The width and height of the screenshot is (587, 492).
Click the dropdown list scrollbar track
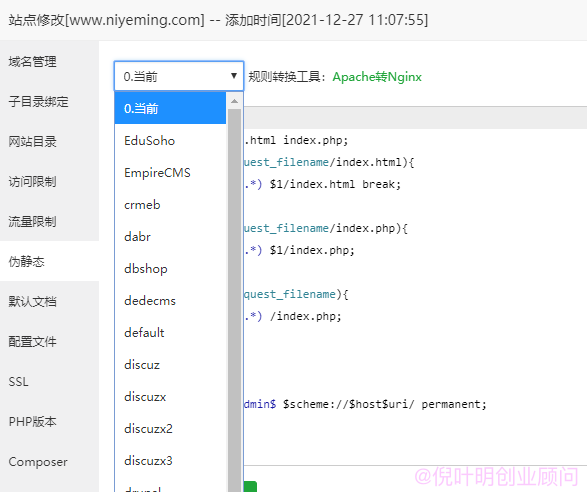[235, 300]
